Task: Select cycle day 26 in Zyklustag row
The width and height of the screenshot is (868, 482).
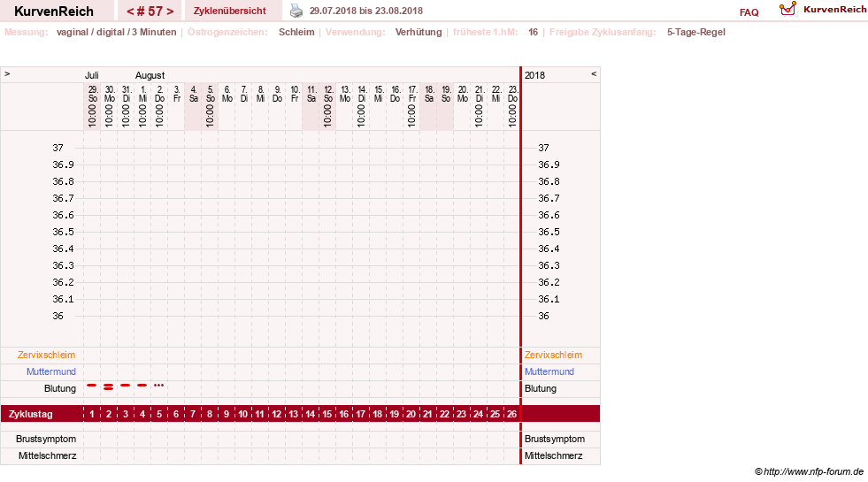Action: point(512,414)
